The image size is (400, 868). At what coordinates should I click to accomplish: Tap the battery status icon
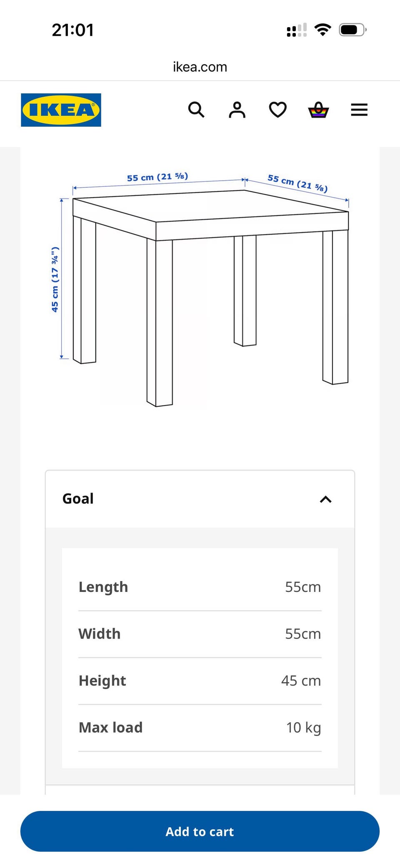[x=352, y=30]
